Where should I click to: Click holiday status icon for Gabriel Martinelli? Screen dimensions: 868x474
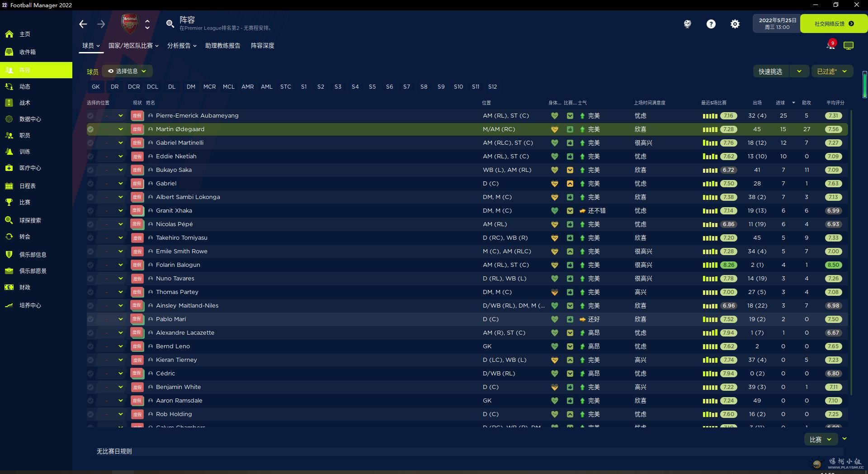coord(137,143)
